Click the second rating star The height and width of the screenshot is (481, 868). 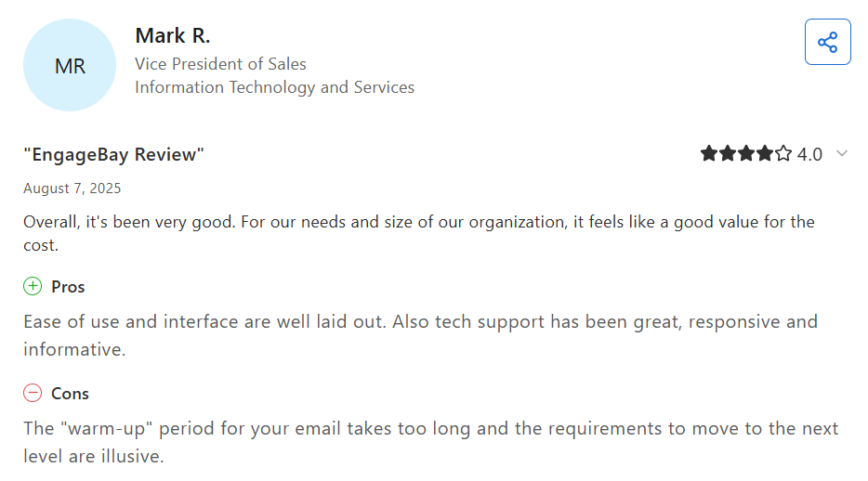coord(728,154)
